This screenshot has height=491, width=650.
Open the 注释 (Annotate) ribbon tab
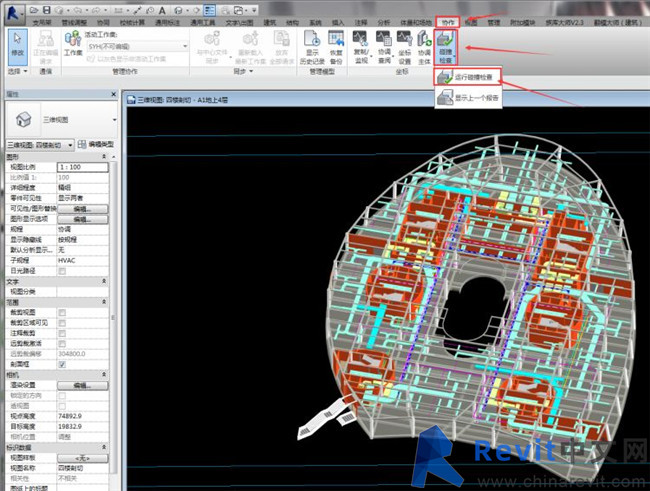(361, 22)
